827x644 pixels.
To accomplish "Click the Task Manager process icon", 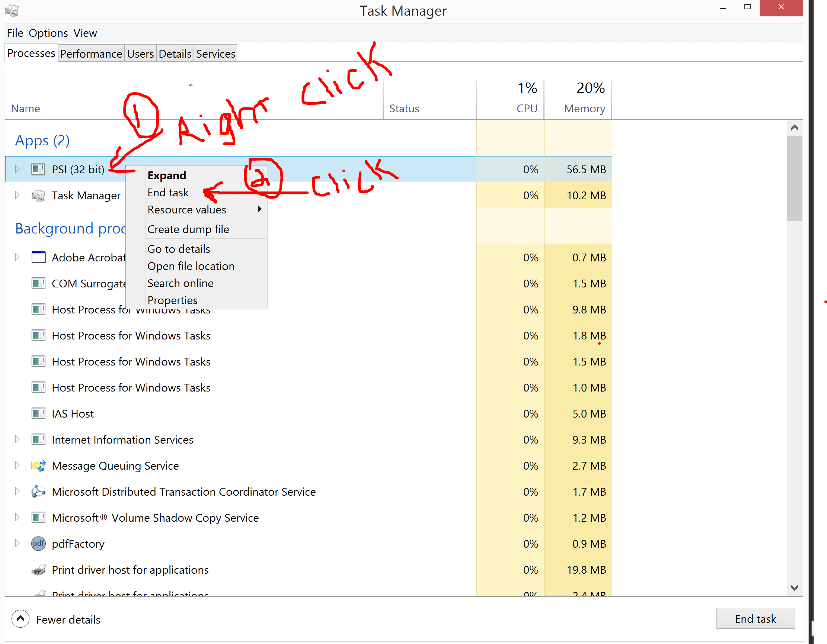I will click(x=38, y=195).
